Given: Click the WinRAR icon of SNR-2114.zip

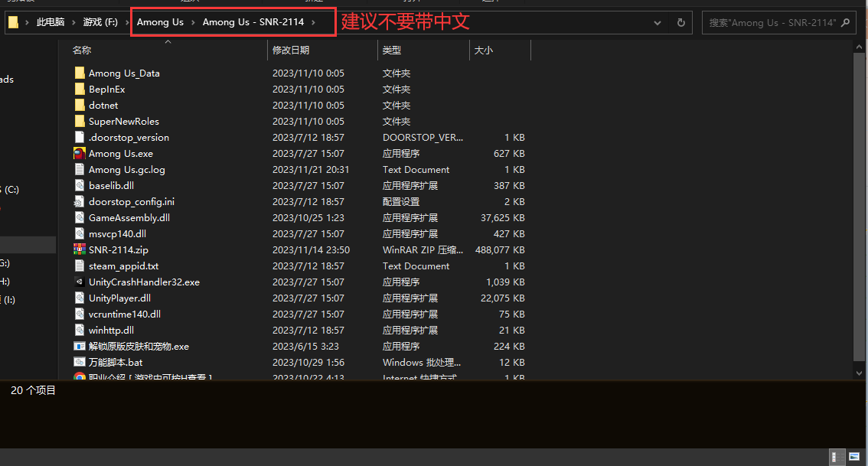Looking at the screenshot, I should click(80, 249).
